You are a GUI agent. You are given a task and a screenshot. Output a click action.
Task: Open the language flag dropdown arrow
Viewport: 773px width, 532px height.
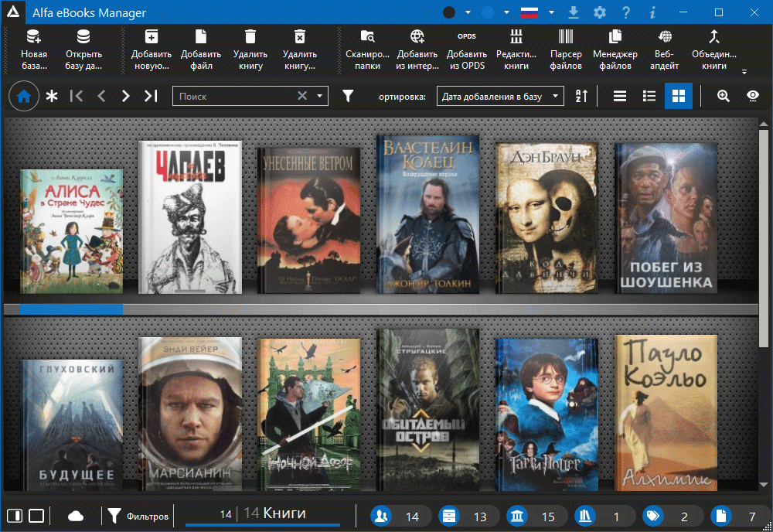point(551,12)
